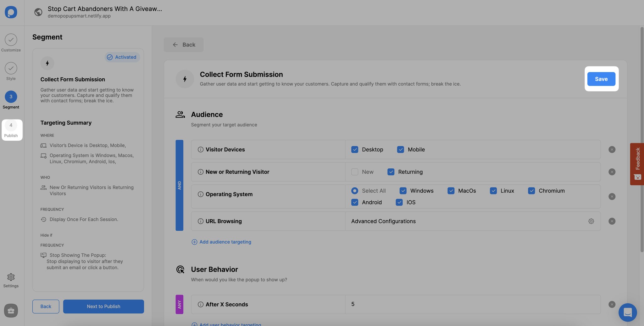Click the Back button in left panel

coord(46,306)
